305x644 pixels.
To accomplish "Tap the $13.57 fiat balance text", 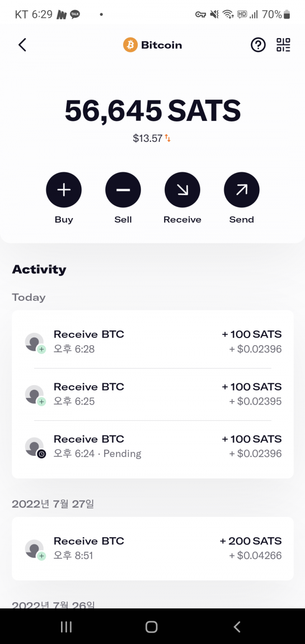I will [147, 138].
